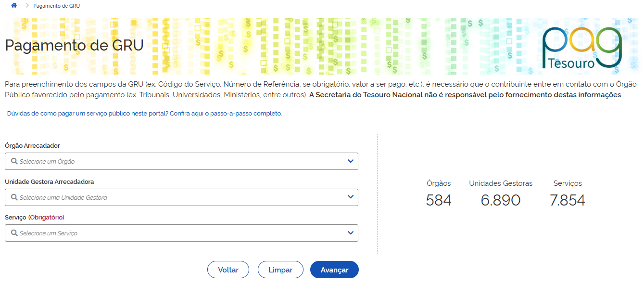Screen dimensions: 644x284
Task: Click the Órgãos count 584
Action: click(439, 200)
